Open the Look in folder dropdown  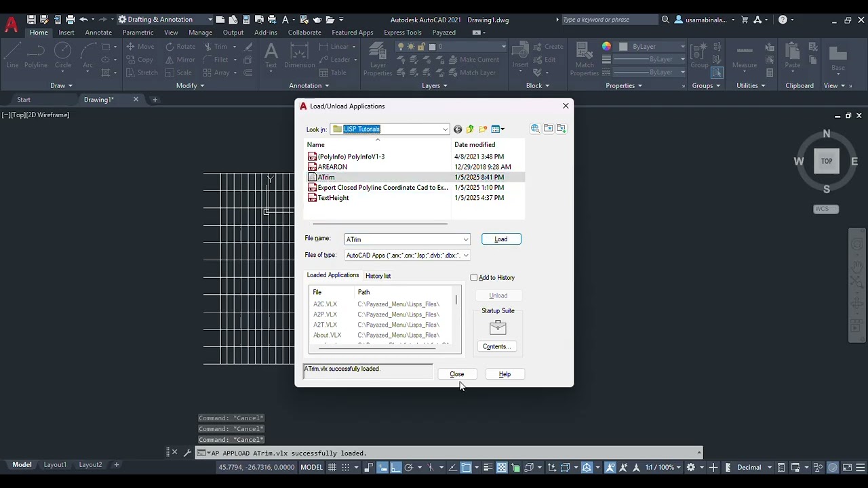[x=445, y=129]
